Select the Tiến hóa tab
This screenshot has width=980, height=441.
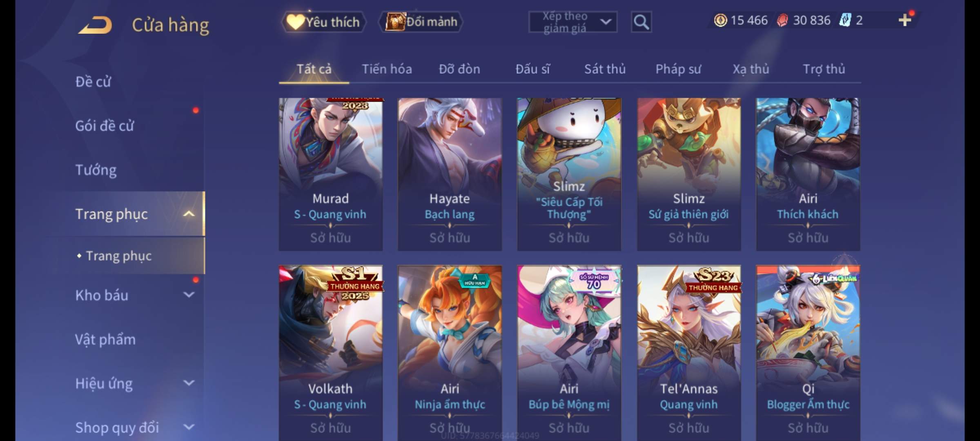pyautogui.click(x=387, y=69)
